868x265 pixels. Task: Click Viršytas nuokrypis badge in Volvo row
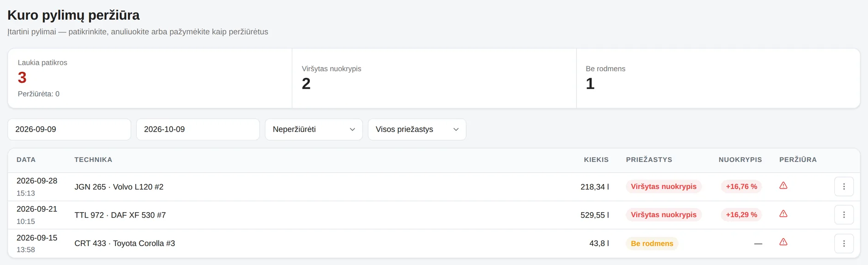[663, 186]
